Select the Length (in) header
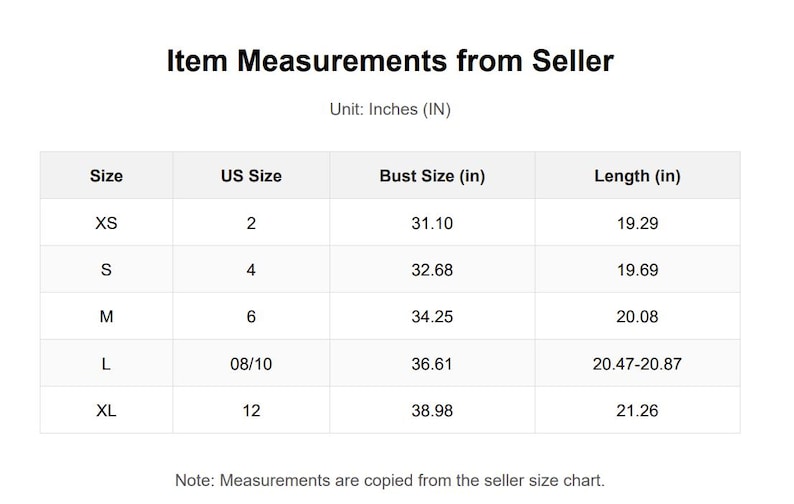The width and height of the screenshot is (794, 504). [x=637, y=176]
